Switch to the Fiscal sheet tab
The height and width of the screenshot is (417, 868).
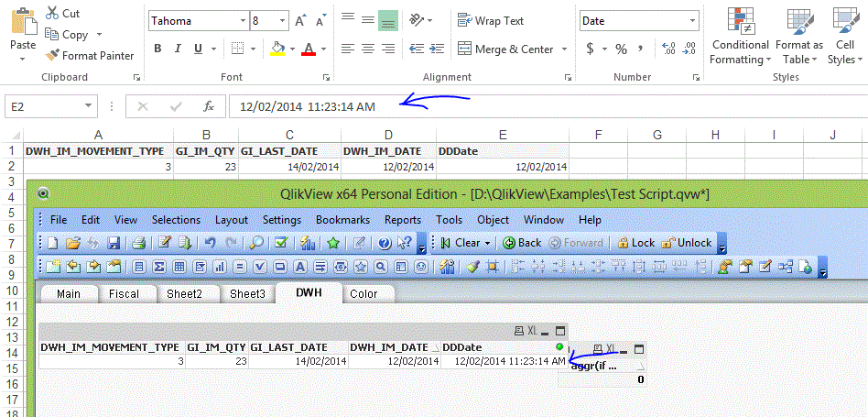(x=124, y=294)
